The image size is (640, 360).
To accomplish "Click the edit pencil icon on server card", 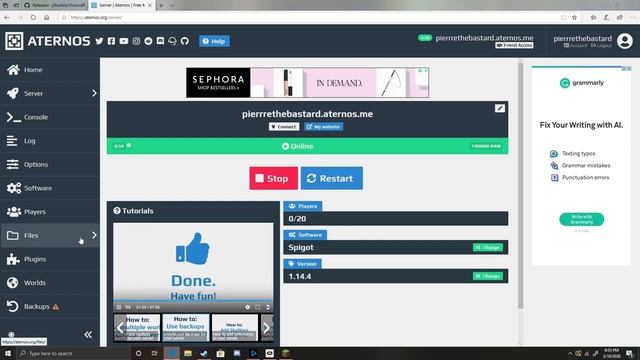I will click(x=500, y=108).
